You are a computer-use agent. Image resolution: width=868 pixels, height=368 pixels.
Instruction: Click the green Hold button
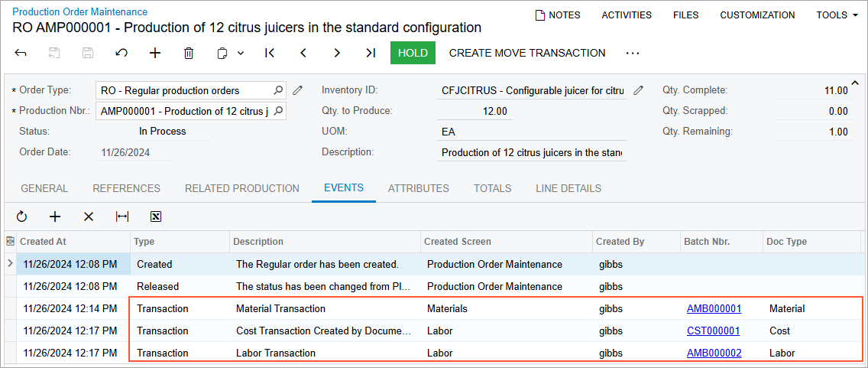[x=413, y=53]
